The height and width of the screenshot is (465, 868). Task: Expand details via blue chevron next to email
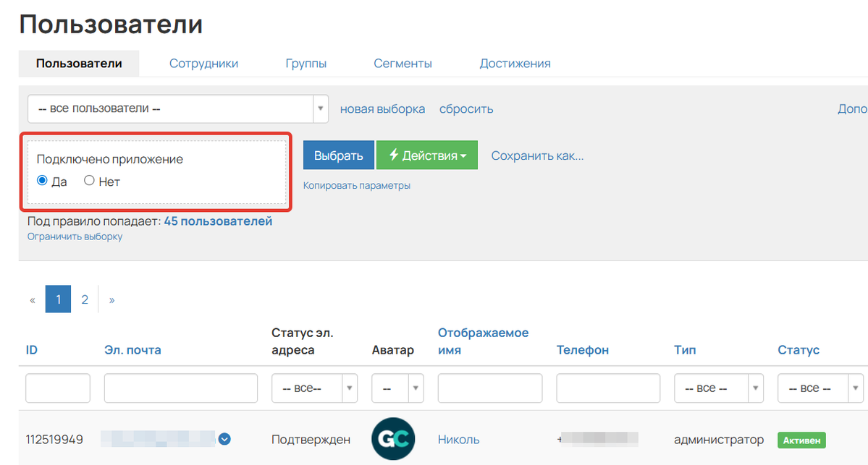pyautogui.click(x=224, y=439)
